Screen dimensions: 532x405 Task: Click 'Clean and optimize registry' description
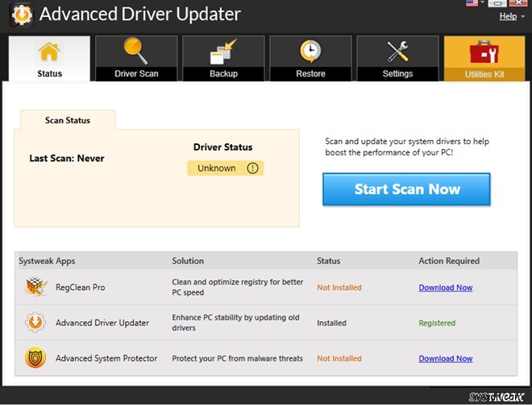[x=237, y=287]
